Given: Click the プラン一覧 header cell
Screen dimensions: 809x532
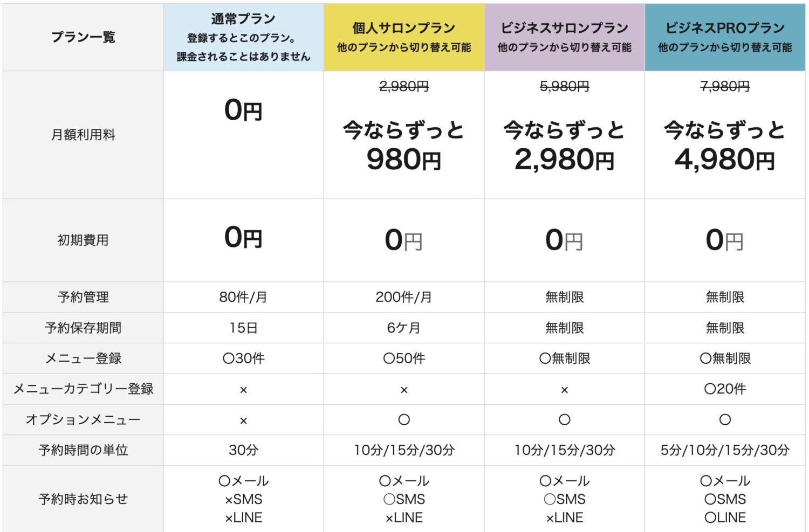Looking at the screenshot, I should tap(83, 37).
